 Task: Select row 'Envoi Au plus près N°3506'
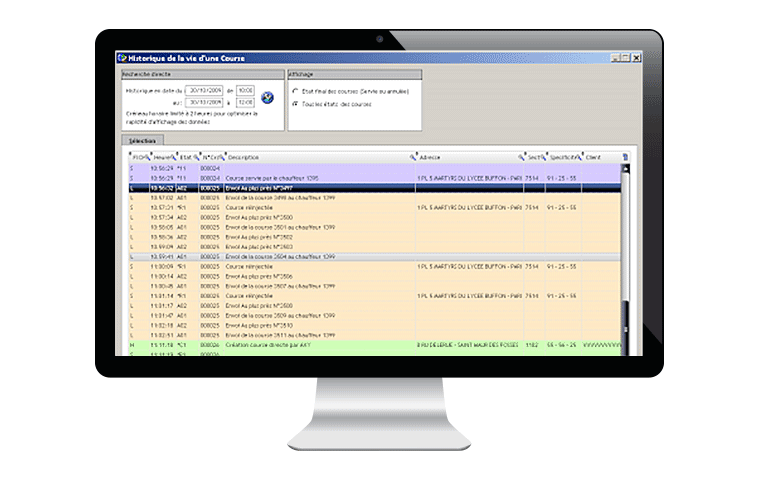(x=375, y=276)
